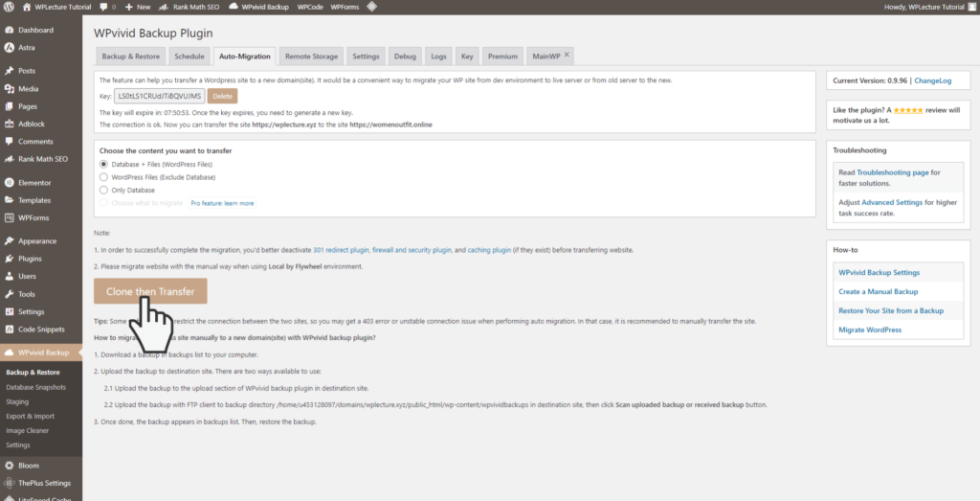980x501 pixels.
Task: Open WPForms icon in sidebar
Action: coord(10,217)
